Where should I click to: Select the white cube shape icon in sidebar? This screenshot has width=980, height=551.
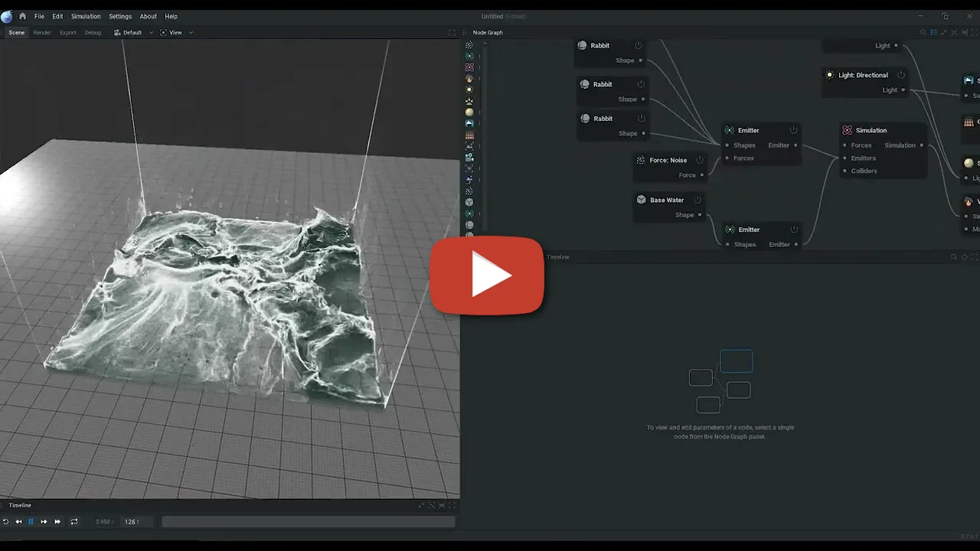[x=469, y=202]
